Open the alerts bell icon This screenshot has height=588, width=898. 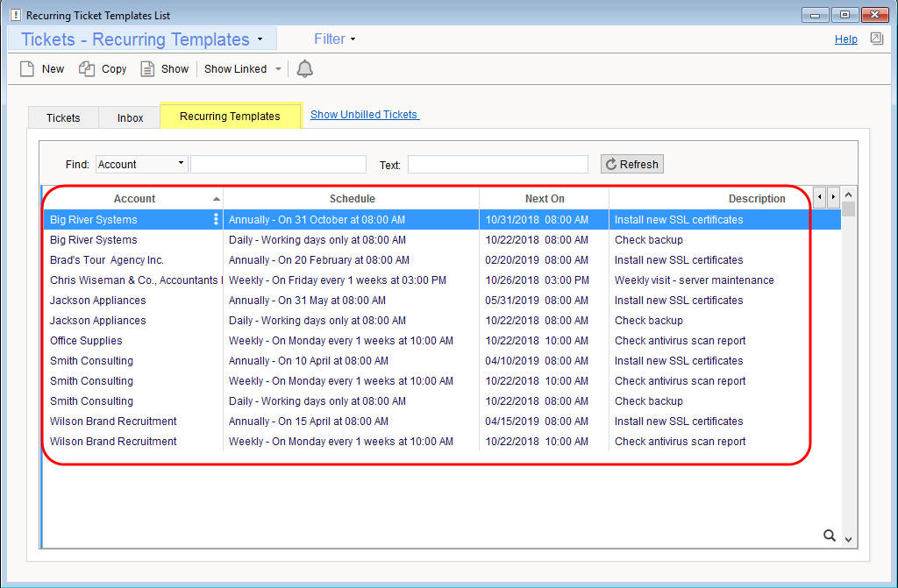pyautogui.click(x=304, y=69)
